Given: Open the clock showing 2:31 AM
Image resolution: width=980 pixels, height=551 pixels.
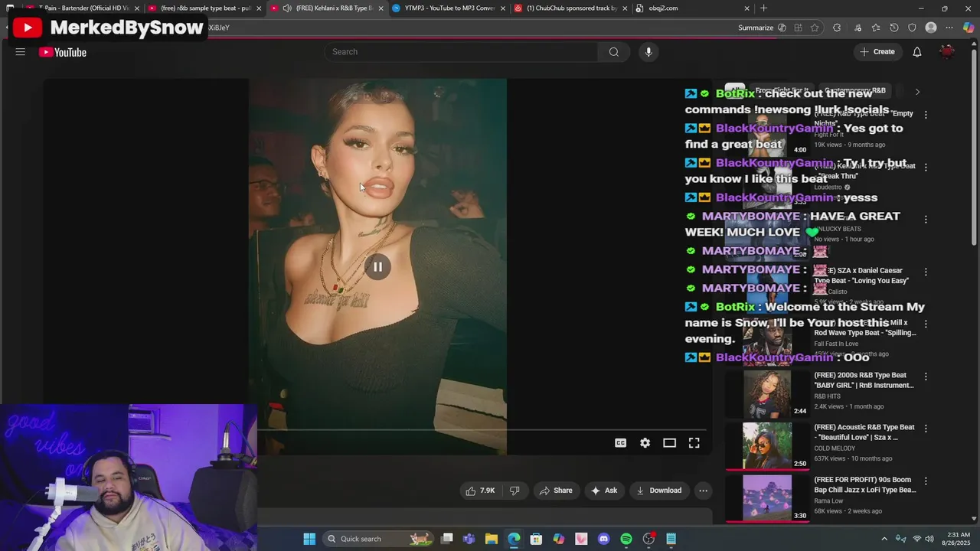Looking at the screenshot, I should [957, 539].
